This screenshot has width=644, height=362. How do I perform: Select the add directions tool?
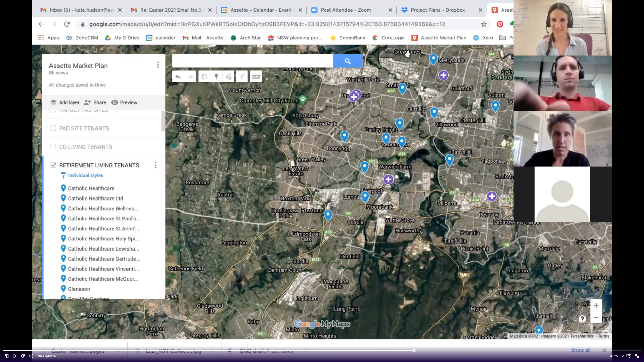242,76
